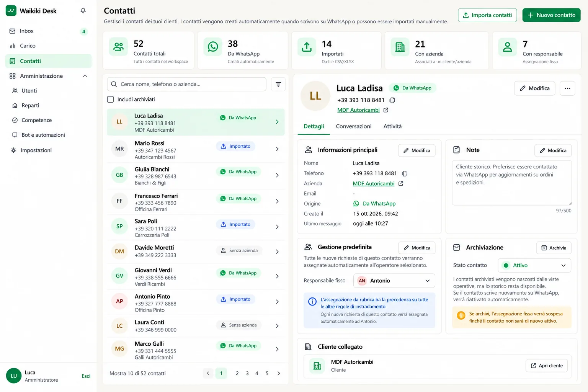Tick the Includi archiviati checkbox
The height and width of the screenshot is (392, 588).
[111, 100]
